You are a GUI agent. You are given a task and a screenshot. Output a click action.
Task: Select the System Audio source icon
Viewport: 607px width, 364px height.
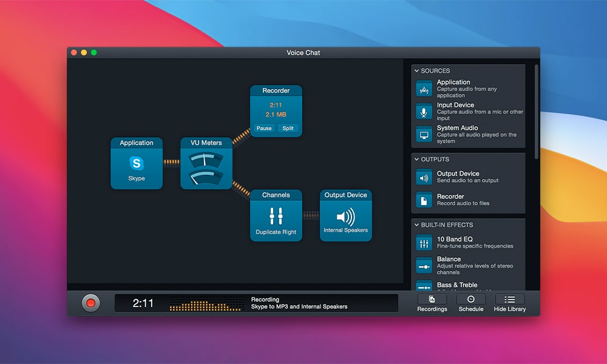click(x=424, y=134)
